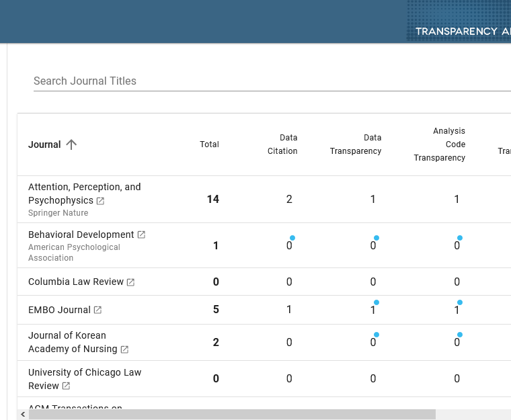Click blue dot on Behavioral Development Data Citation
The width and height of the screenshot is (511, 420).
[292, 238]
